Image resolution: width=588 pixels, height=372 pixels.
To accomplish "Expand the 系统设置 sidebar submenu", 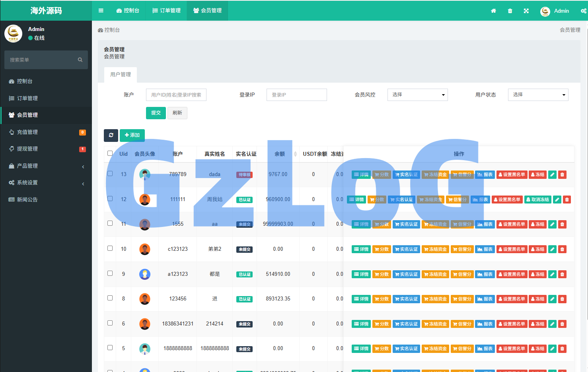I will point(46,183).
